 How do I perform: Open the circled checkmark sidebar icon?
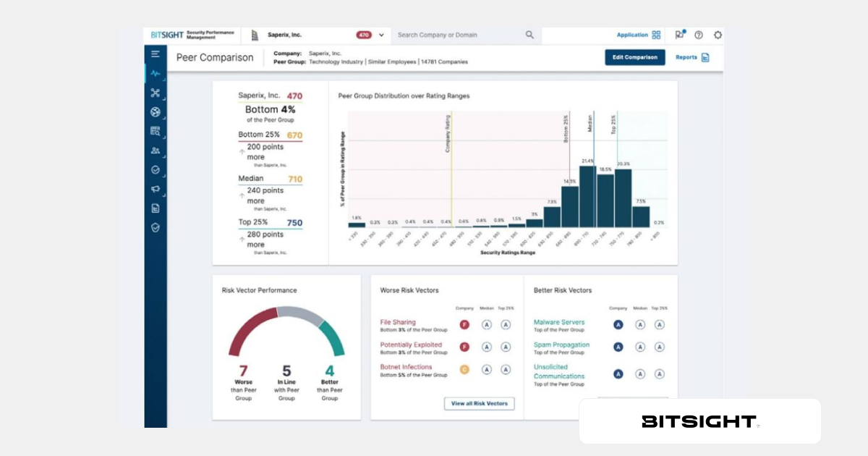point(155,170)
